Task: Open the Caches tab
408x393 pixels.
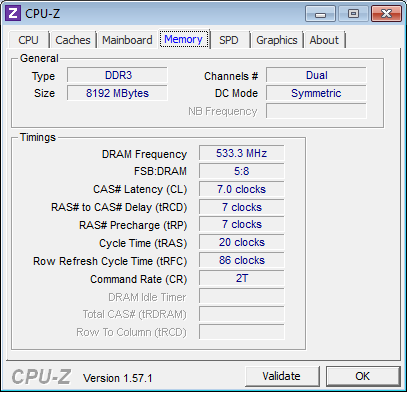Action: [73, 40]
